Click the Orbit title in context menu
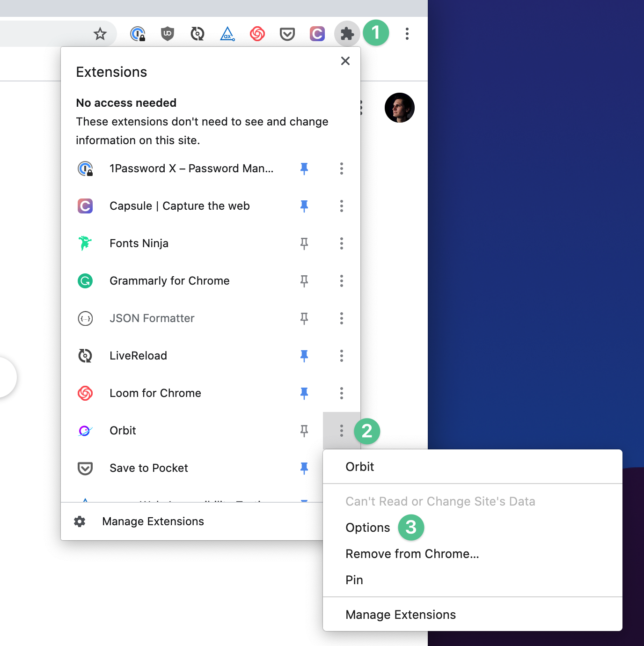644x646 pixels. click(359, 467)
